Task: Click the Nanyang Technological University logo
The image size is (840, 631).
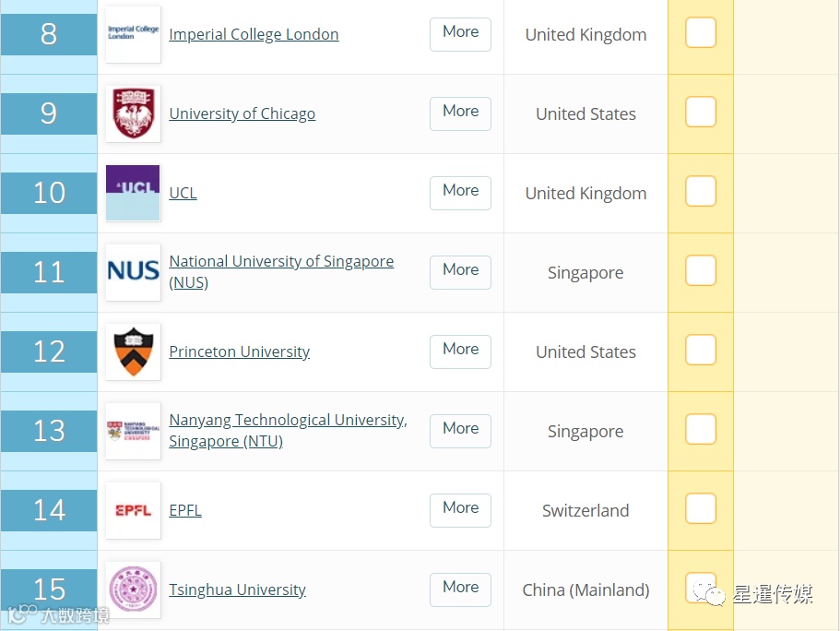Action: 133,431
